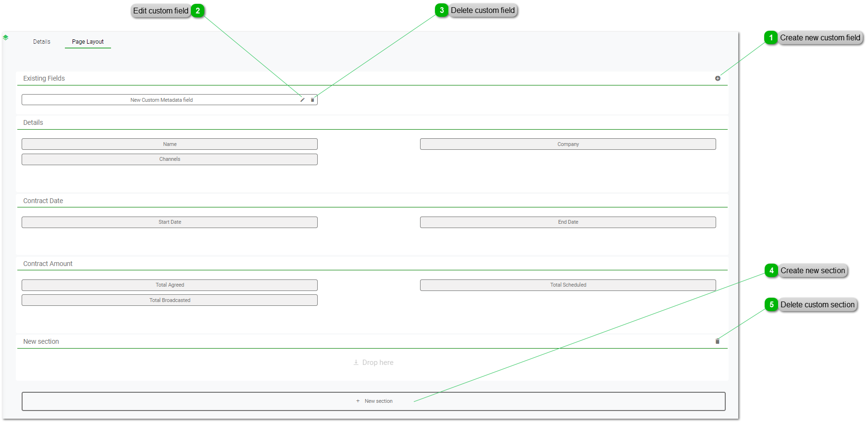Click the green layers icon at top left
The image size is (868, 423).
tap(6, 37)
